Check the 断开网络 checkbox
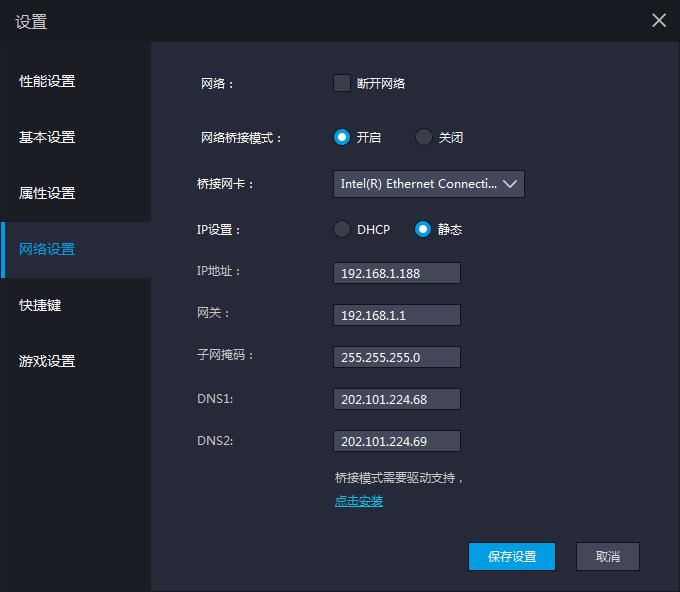The image size is (680, 592). tap(342, 83)
